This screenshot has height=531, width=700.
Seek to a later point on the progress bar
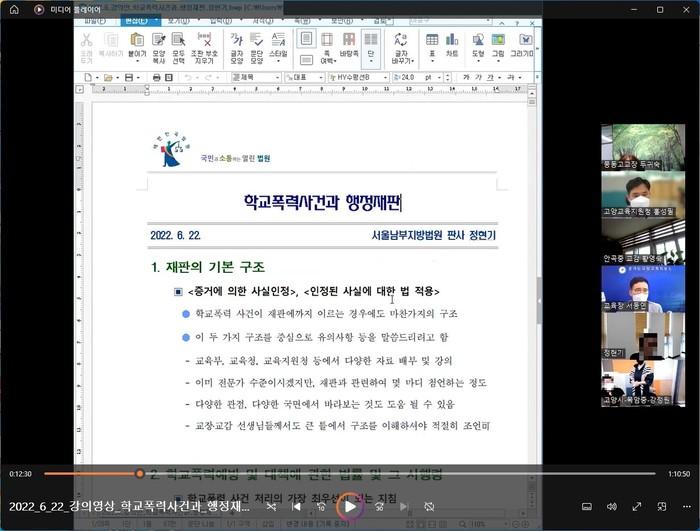click(x=400, y=473)
